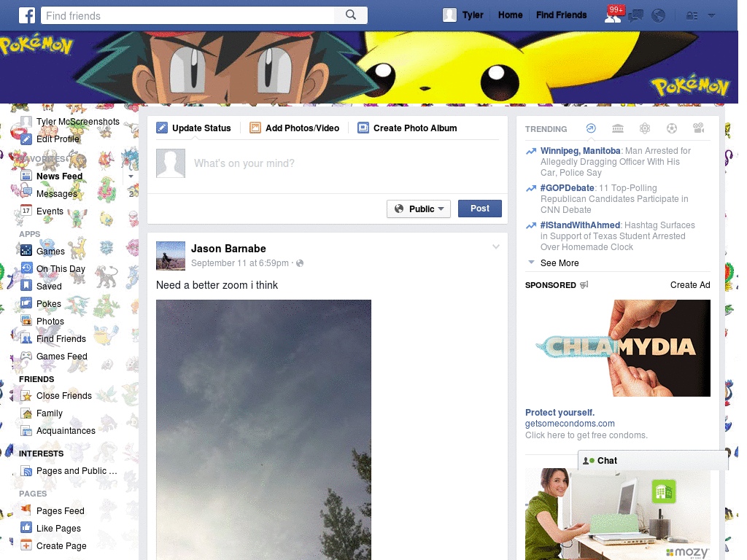Image resolution: width=747 pixels, height=560 pixels.
Task: Go to Home in top bar
Action: click(510, 15)
